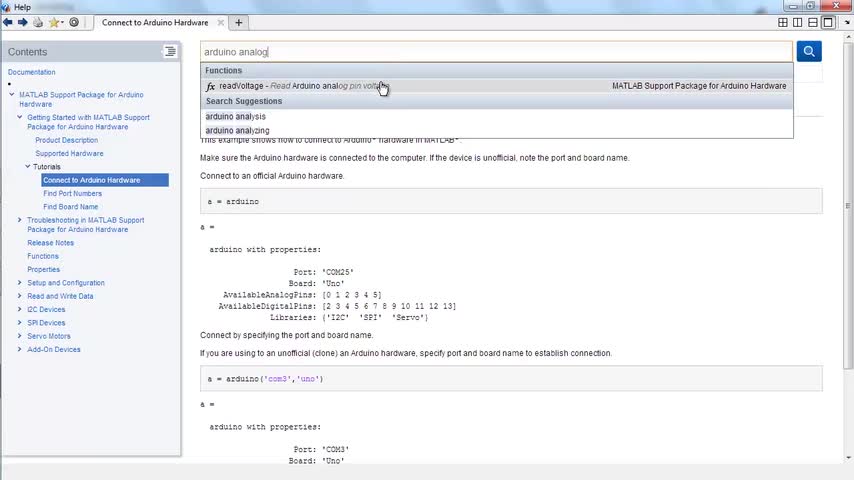Select the Connect to Arduino Hardware tab

click(155, 23)
